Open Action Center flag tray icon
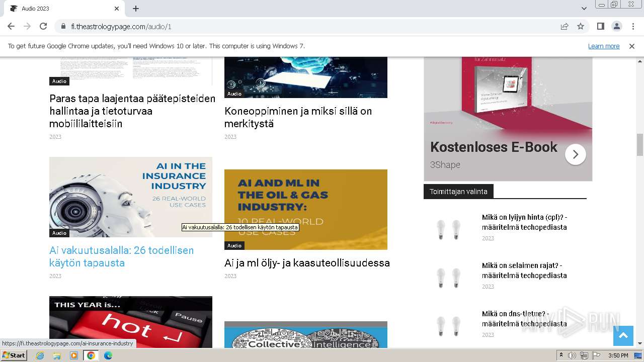Screen dimensions: 644x362 pos(596,355)
